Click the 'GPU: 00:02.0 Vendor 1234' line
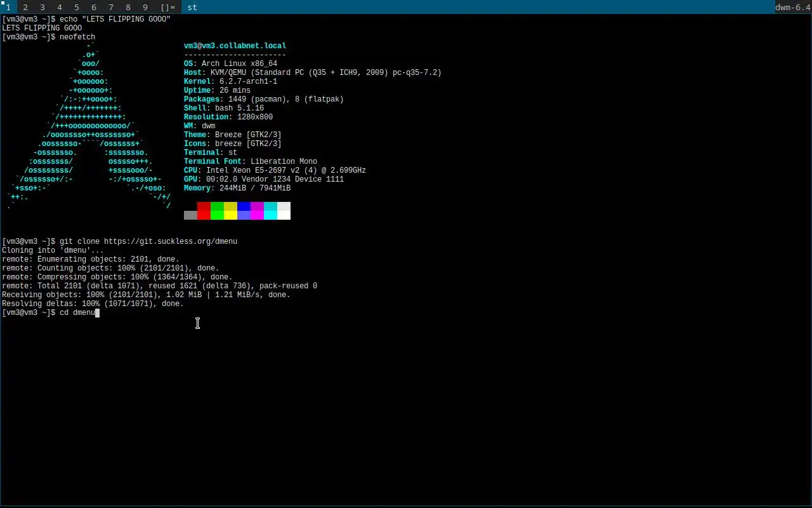This screenshot has height=508, width=812. [x=264, y=179]
